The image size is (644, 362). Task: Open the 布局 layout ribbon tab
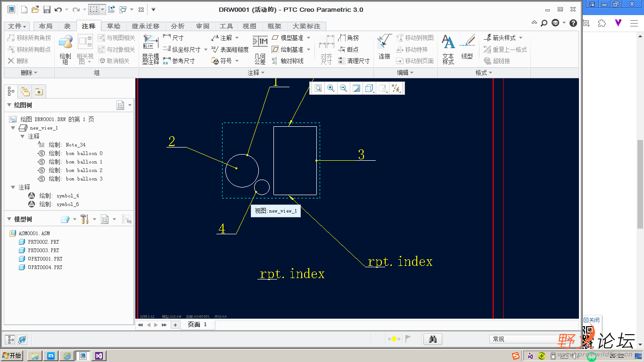pyautogui.click(x=46, y=26)
